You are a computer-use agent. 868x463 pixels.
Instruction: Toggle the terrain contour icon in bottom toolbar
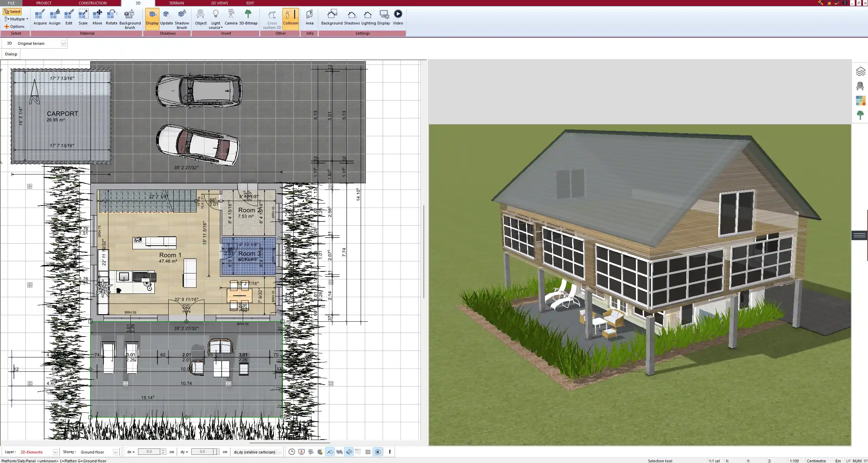(358, 452)
